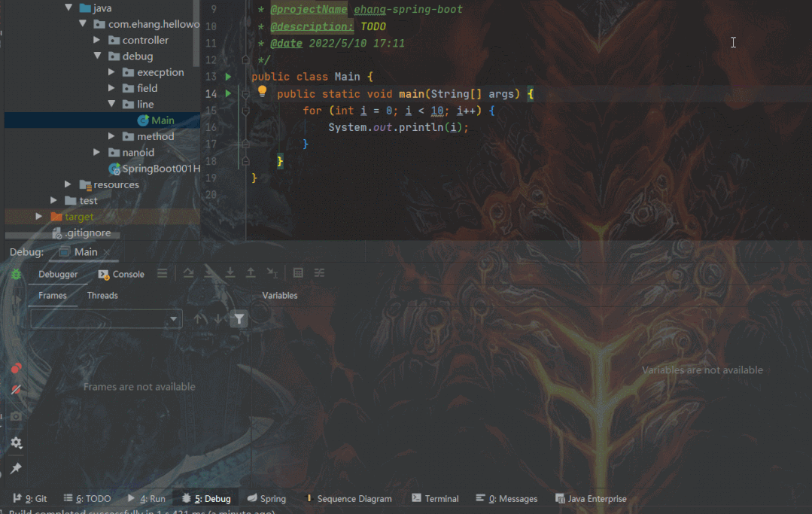Rerun the Main debug session with bug icon
This screenshot has width=812, height=514.
pos(16,274)
